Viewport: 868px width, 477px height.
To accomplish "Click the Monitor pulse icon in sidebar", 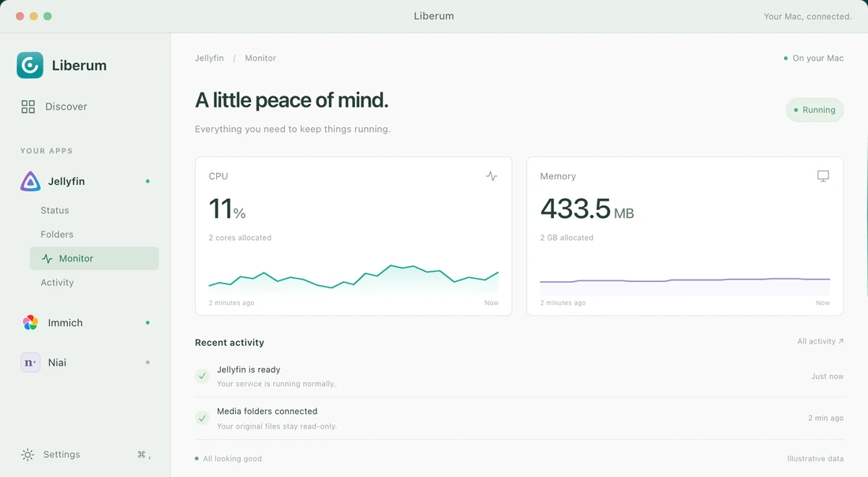I will coord(47,259).
